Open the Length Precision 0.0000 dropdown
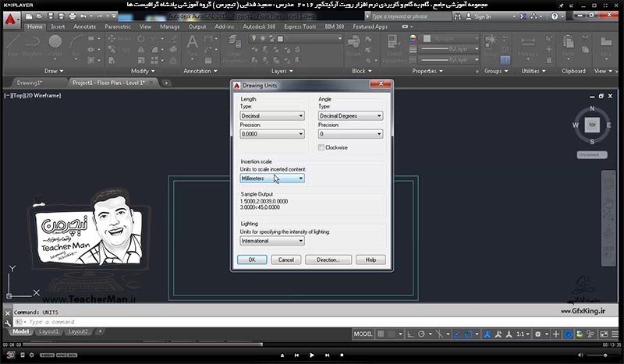The height and width of the screenshot is (364, 624). click(x=272, y=134)
